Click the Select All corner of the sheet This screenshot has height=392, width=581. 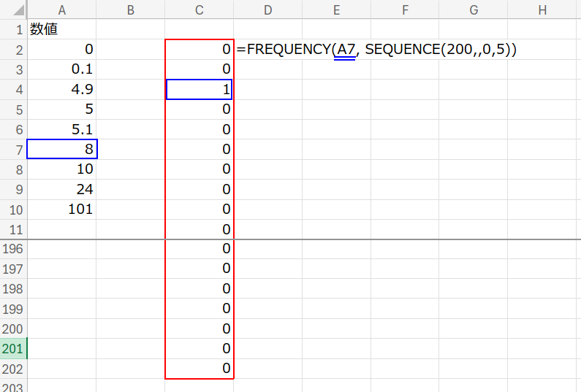[13, 9]
